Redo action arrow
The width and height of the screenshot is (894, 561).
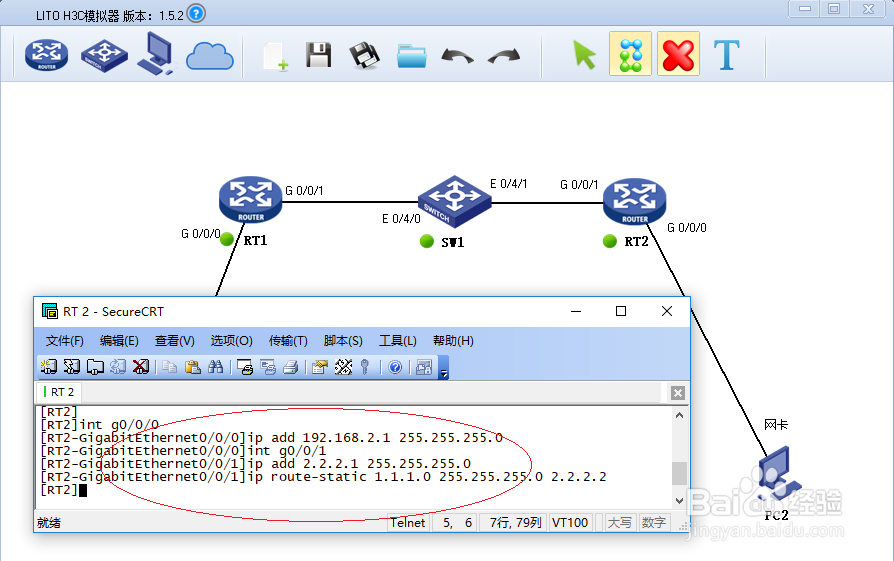coord(504,56)
